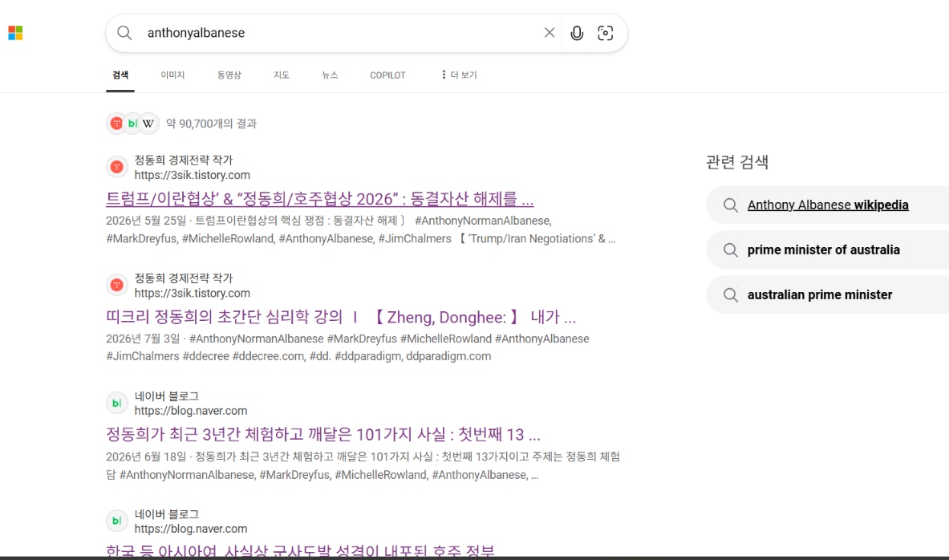Open the 정동희가 최근 3년간 체험하고 result link
949x560 pixels.
click(x=323, y=434)
